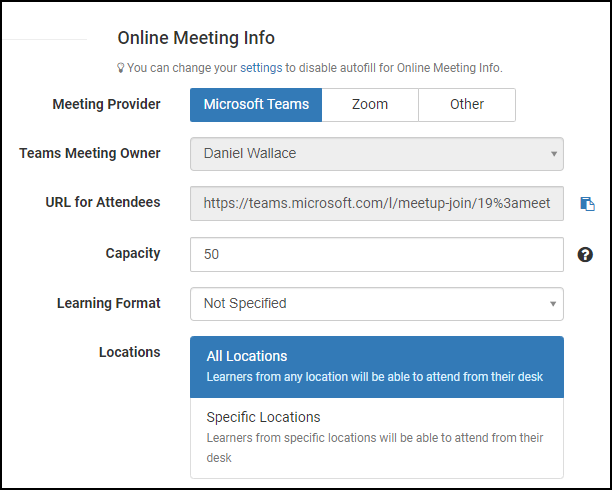This screenshot has width=612, height=490.
Task: Select Microsoft Teams as meeting provider
Action: click(256, 105)
